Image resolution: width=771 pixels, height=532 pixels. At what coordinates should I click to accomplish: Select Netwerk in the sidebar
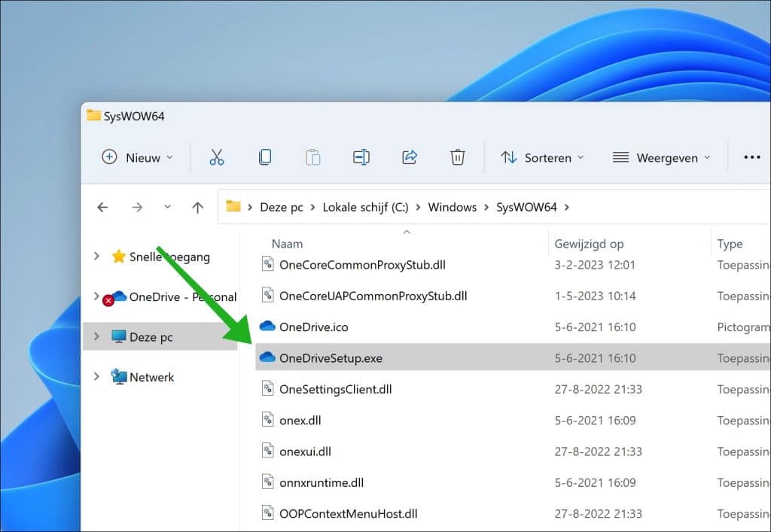click(153, 376)
